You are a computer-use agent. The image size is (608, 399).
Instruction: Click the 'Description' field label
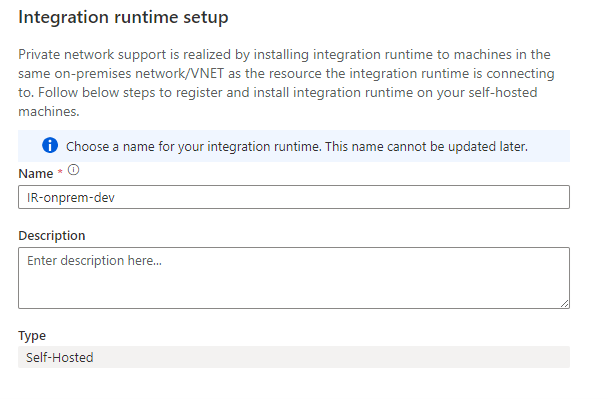pos(52,235)
